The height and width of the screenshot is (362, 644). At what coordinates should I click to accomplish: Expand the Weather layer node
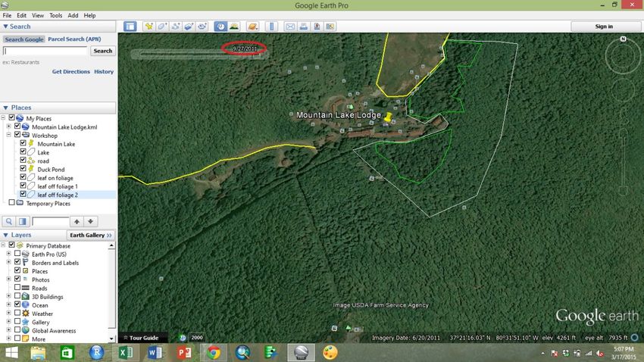(x=8, y=314)
